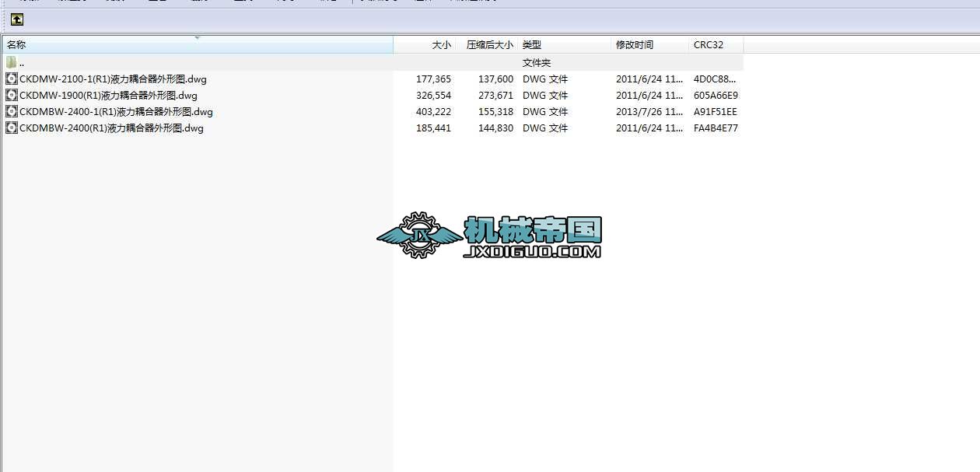This screenshot has width=980, height=472.
Task: Click size value 326,554
Action: pos(433,95)
